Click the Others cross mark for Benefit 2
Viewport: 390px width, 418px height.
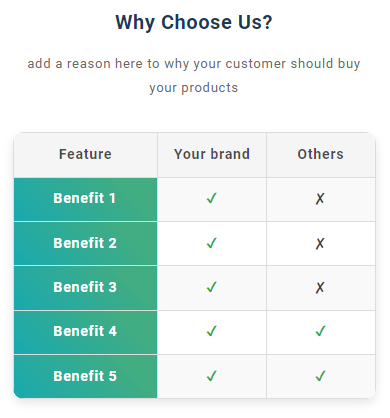320,243
